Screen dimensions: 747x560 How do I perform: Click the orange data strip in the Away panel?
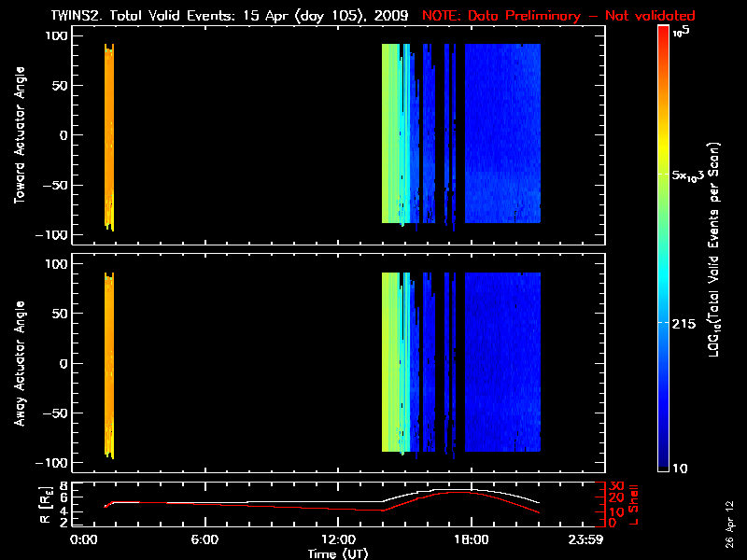[109, 363]
